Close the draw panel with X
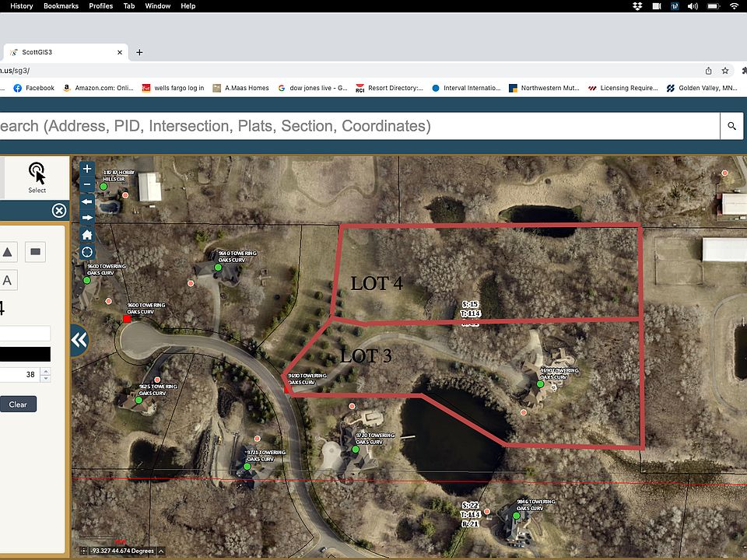This screenshot has width=747, height=560. tap(59, 211)
